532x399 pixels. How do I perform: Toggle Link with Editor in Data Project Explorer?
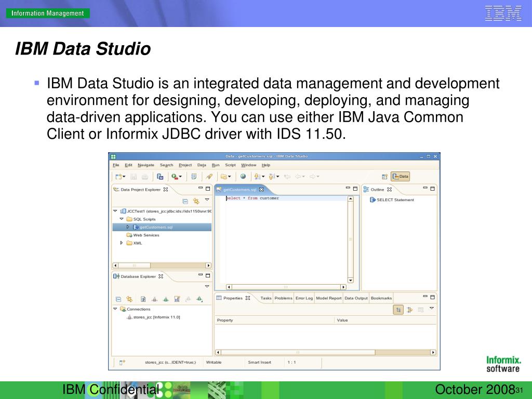click(196, 201)
